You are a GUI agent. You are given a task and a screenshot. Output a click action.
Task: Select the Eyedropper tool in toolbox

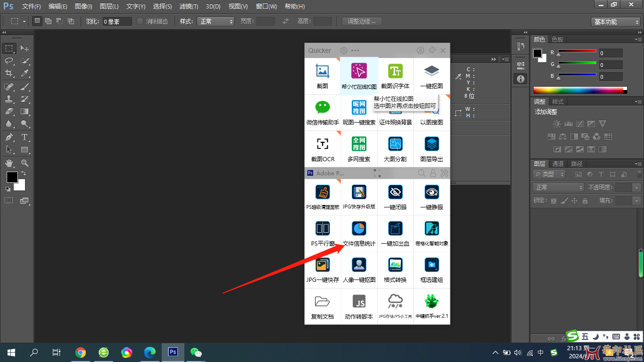pyautogui.click(x=25, y=73)
